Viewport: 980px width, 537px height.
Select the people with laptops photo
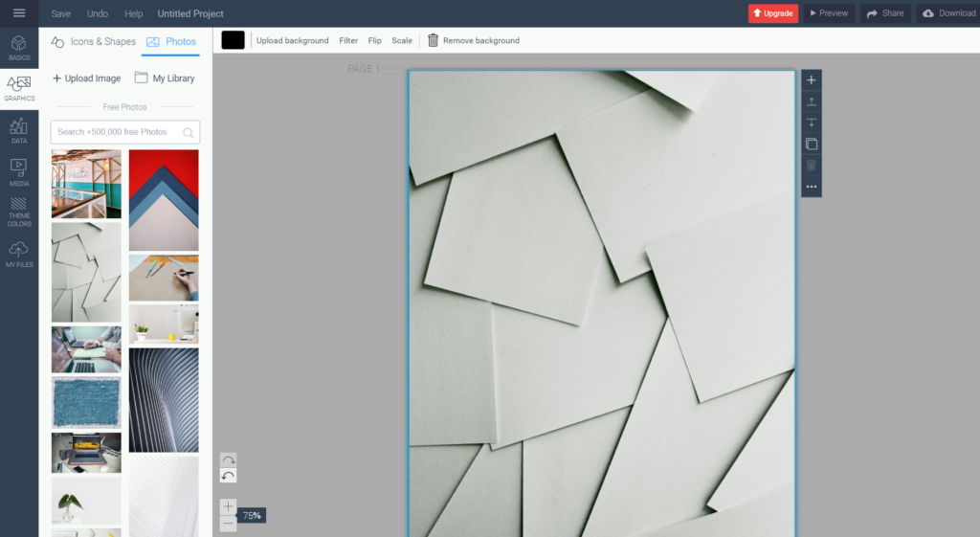coord(86,349)
